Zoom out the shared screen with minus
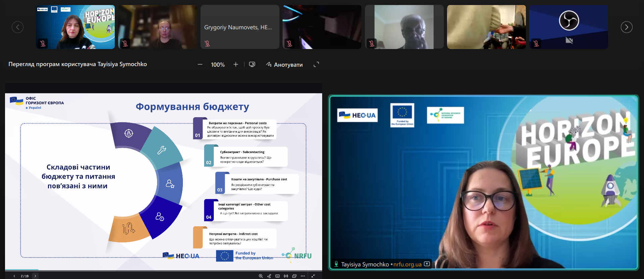The height and width of the screenshot is (279, 644). tap(200, 64)
